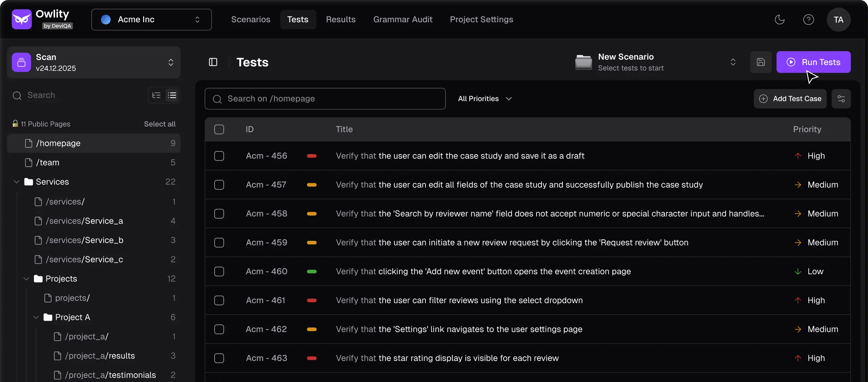
Task: Click the Owlity owl logo
Action: (x=22, y=19)
